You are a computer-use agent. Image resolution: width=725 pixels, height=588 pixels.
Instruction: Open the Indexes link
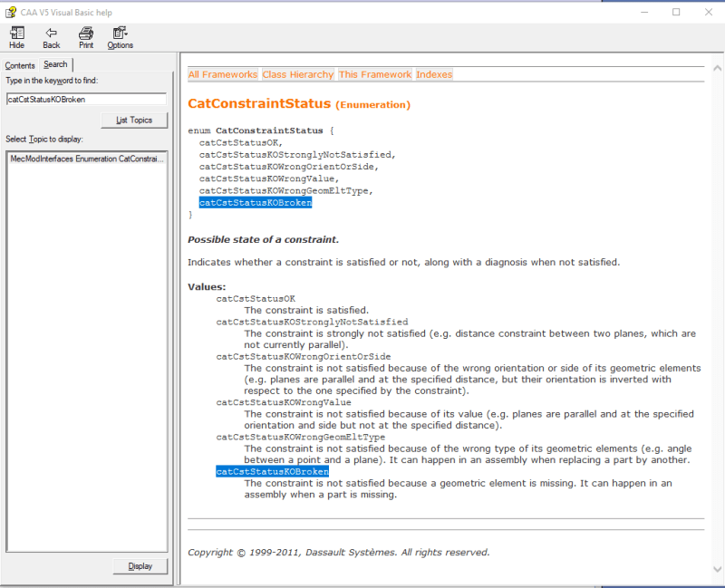pos(434,74)
